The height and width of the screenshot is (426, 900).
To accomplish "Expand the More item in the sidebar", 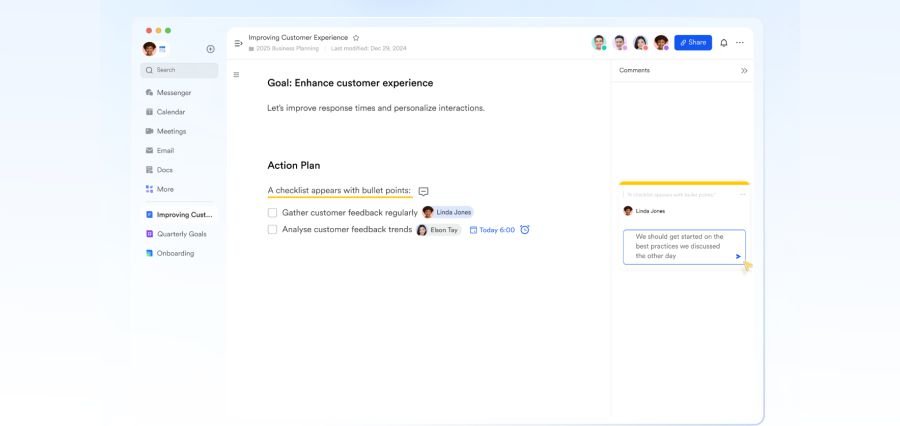I will coord(165,189).
